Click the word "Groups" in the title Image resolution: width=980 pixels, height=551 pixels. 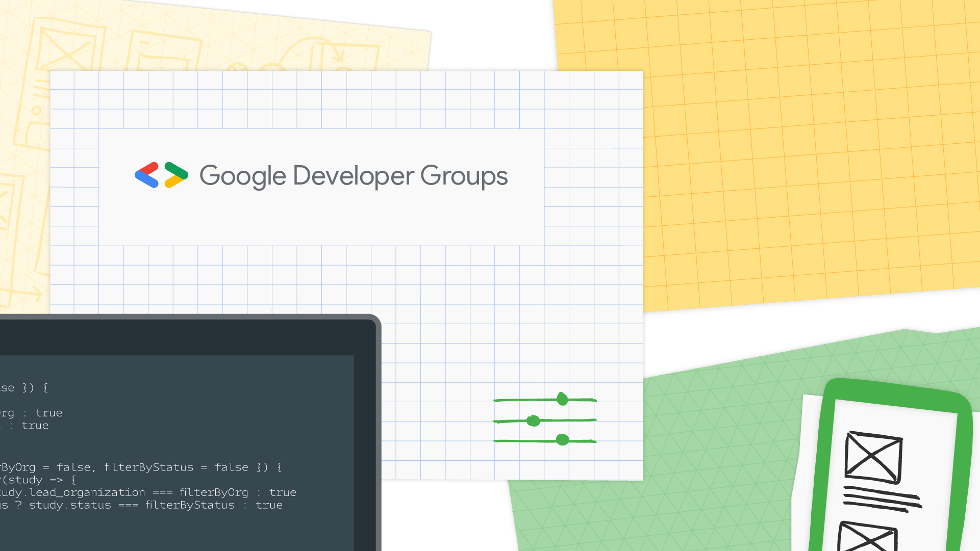[x=464, y=176]
